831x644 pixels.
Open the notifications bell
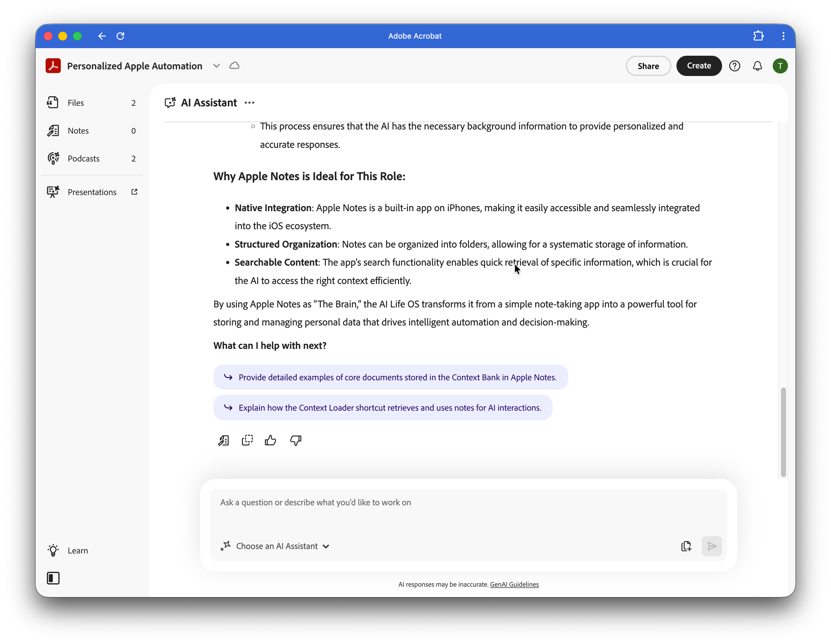pos(757,66)
